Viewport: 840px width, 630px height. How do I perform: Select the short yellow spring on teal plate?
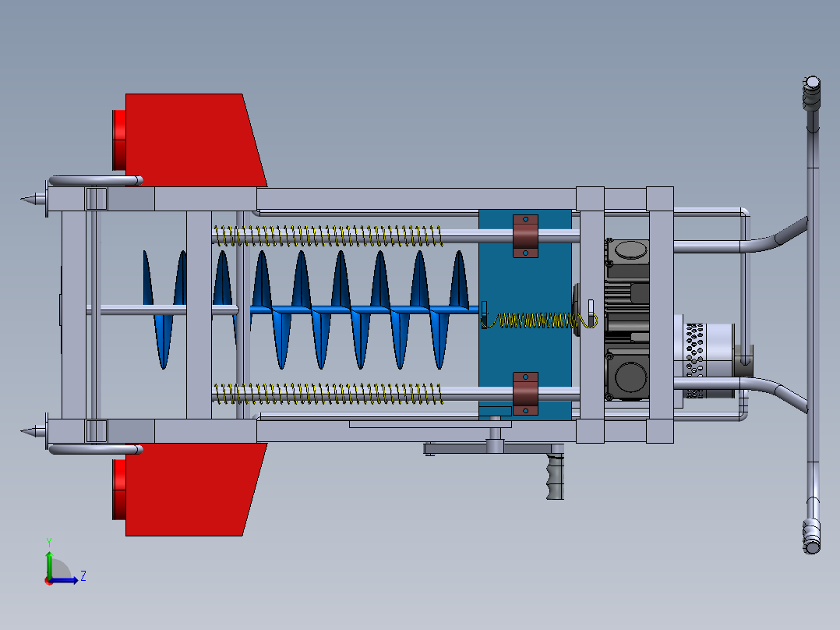click(x=540, y=320)
